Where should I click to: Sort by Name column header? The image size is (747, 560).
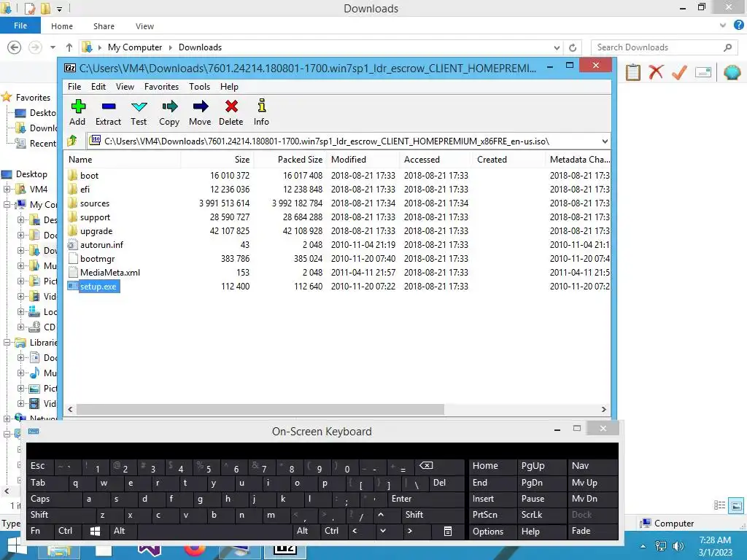coord(122,160)
